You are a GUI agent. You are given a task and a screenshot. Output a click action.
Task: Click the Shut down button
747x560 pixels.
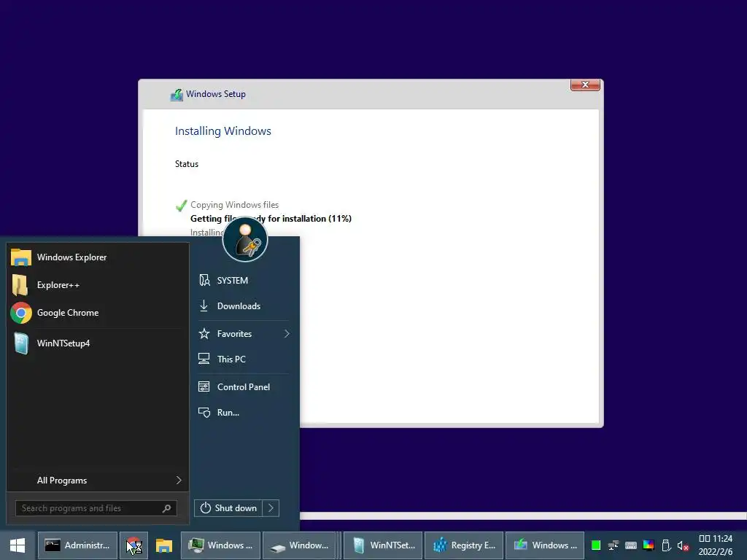(228, 508)
